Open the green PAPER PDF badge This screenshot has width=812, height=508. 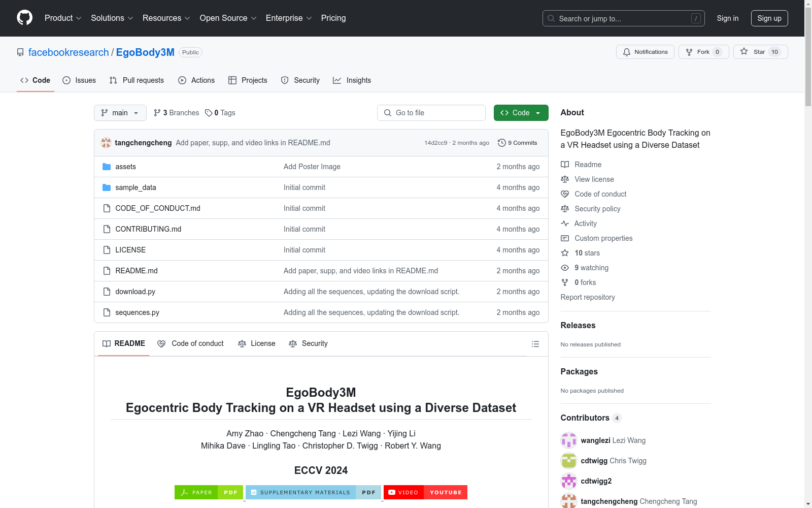209,492
